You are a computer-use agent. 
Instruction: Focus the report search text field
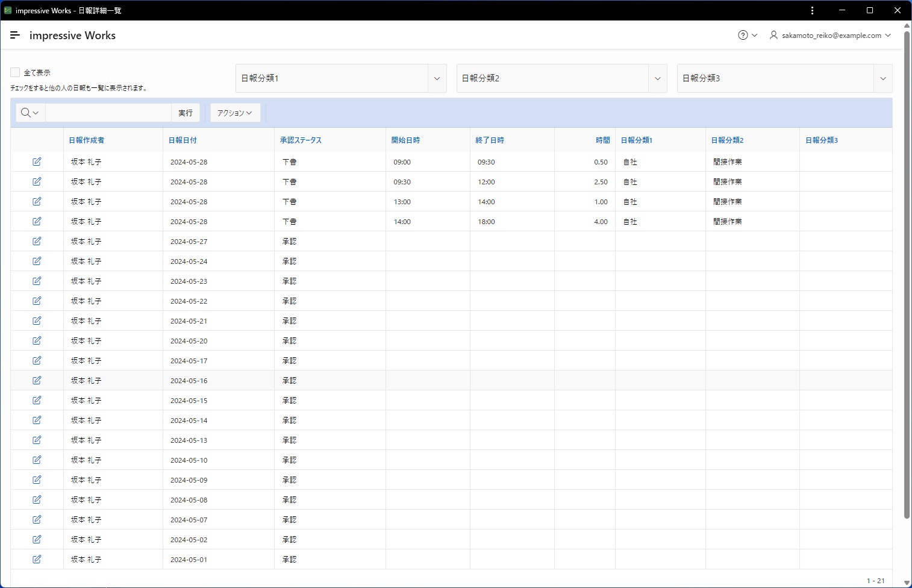(x=108, y=113)
